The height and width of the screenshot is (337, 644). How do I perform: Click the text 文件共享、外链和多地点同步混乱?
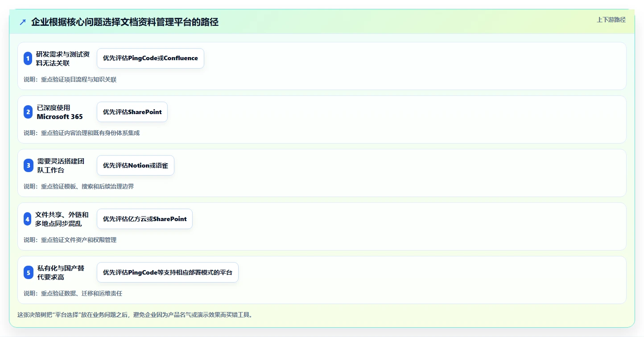[x=62, y=219]
